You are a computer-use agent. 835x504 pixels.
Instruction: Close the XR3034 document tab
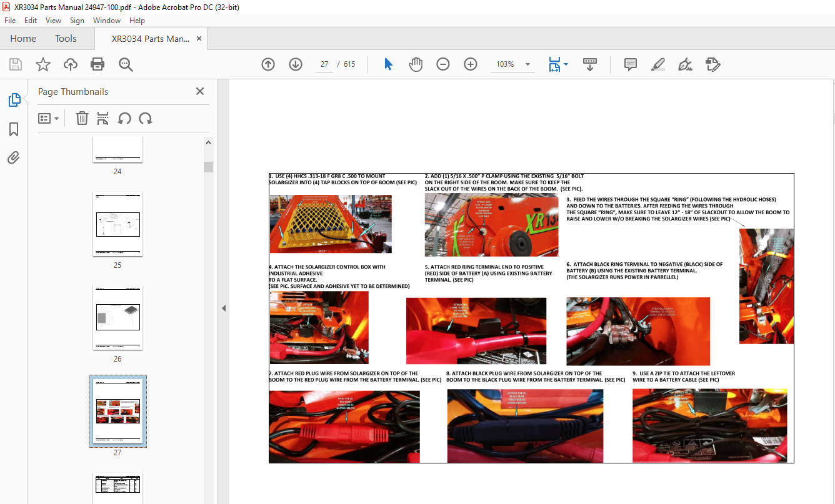(199, 39)
